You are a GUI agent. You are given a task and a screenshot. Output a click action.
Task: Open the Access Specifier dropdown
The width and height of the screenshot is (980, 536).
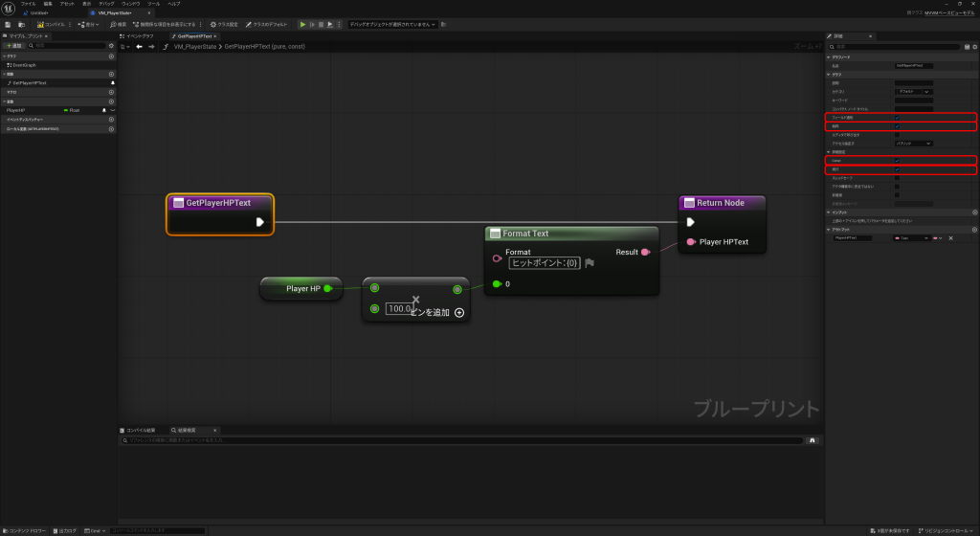click(x=913, y=144)
